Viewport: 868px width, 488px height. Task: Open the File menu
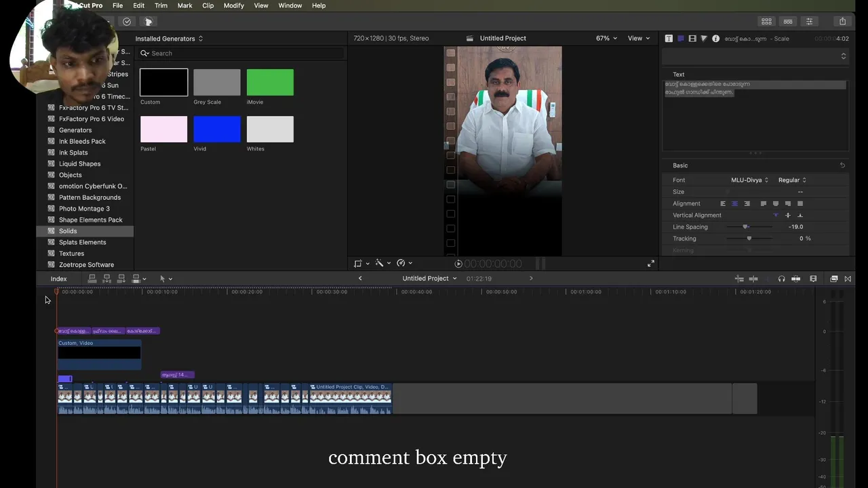(117, 5)
